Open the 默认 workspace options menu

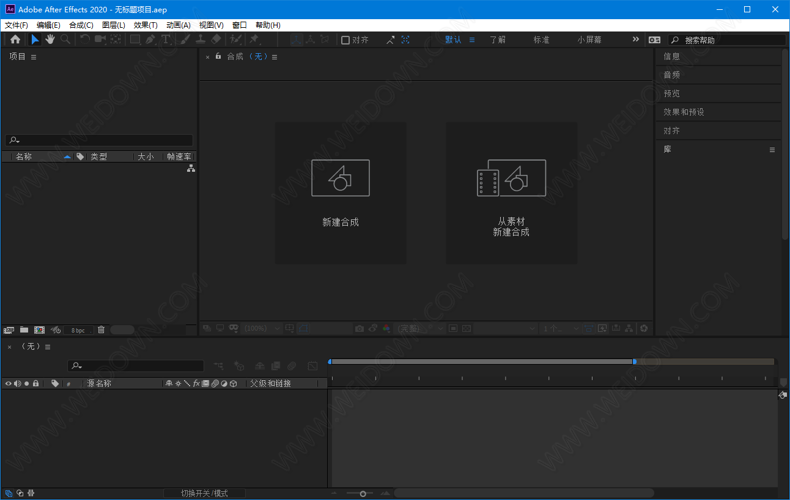[x=472, y=40]
